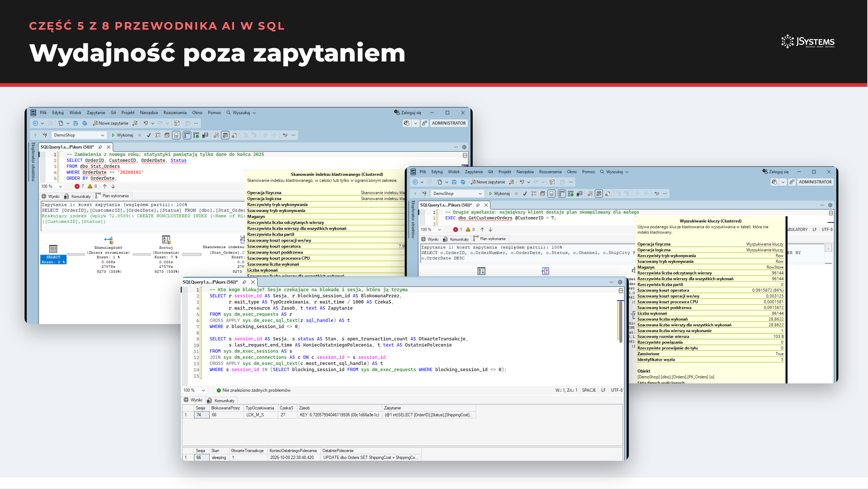Pin the SQLQuery1 tab in left window

tap(100, 147)
